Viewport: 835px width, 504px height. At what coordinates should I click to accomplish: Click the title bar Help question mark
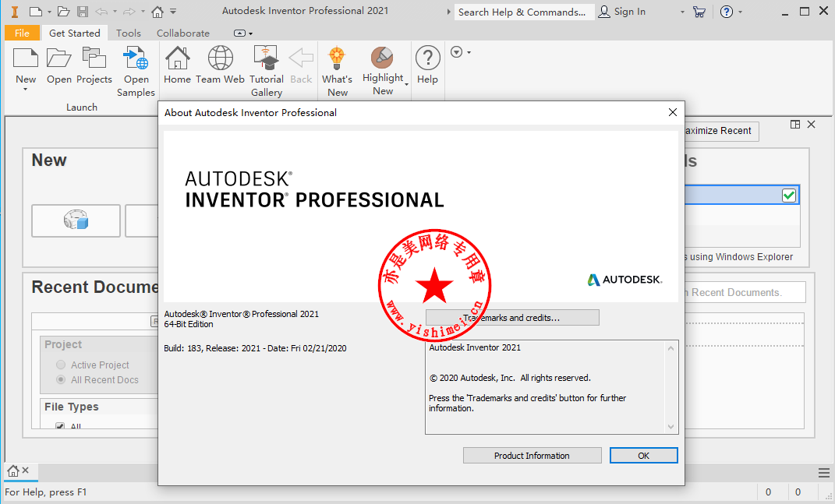(x=727, y=12)
